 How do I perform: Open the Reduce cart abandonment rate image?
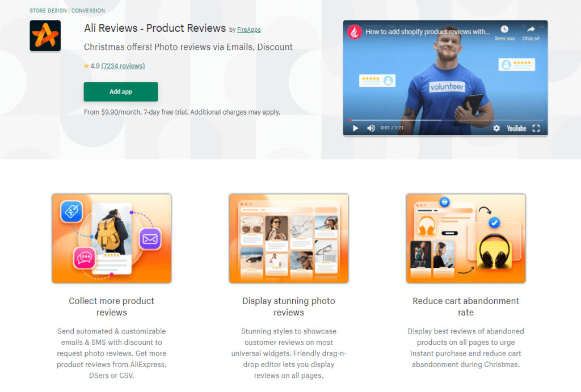(466, 238)
